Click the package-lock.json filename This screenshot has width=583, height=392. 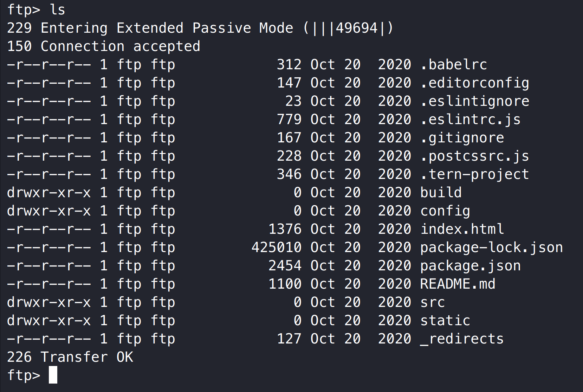click(491, 248)
